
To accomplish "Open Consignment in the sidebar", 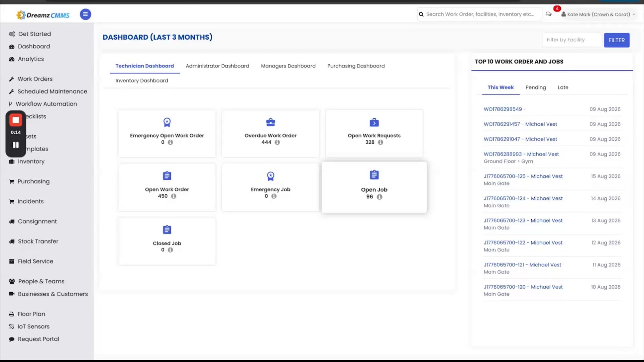I will pyautogui.click(x=37, y=221).
